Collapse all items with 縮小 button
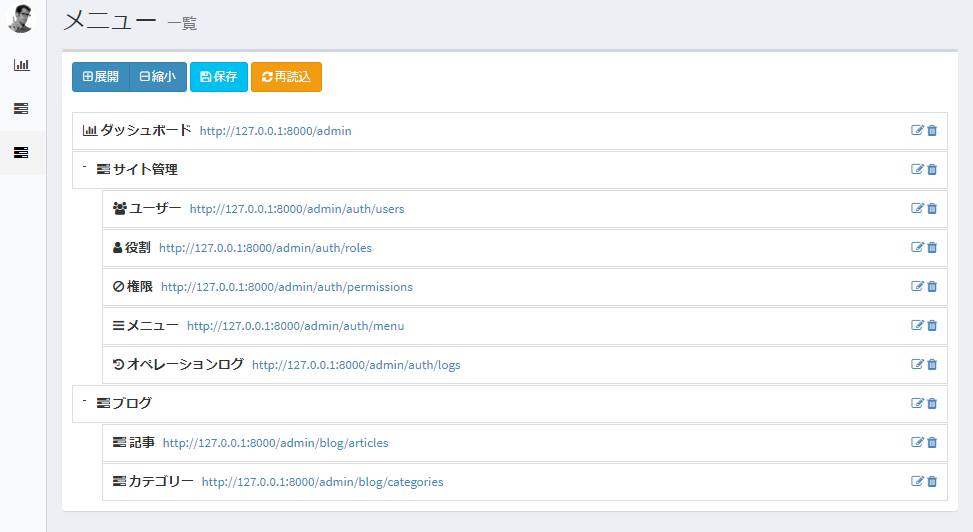The width and height of the screenshot is (973, 532). pos(158,77)
